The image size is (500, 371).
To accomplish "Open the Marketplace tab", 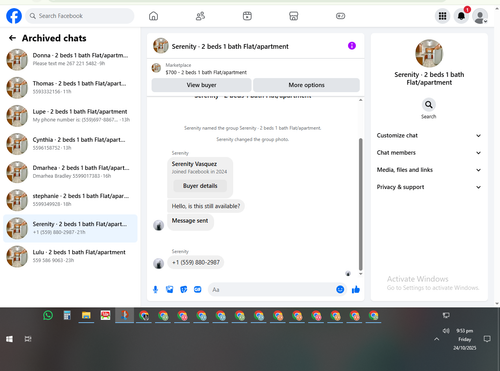I will tap(294, 16).
